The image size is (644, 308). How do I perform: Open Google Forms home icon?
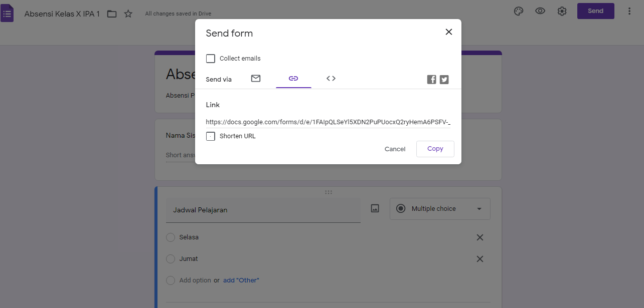[x=7, y=13]
